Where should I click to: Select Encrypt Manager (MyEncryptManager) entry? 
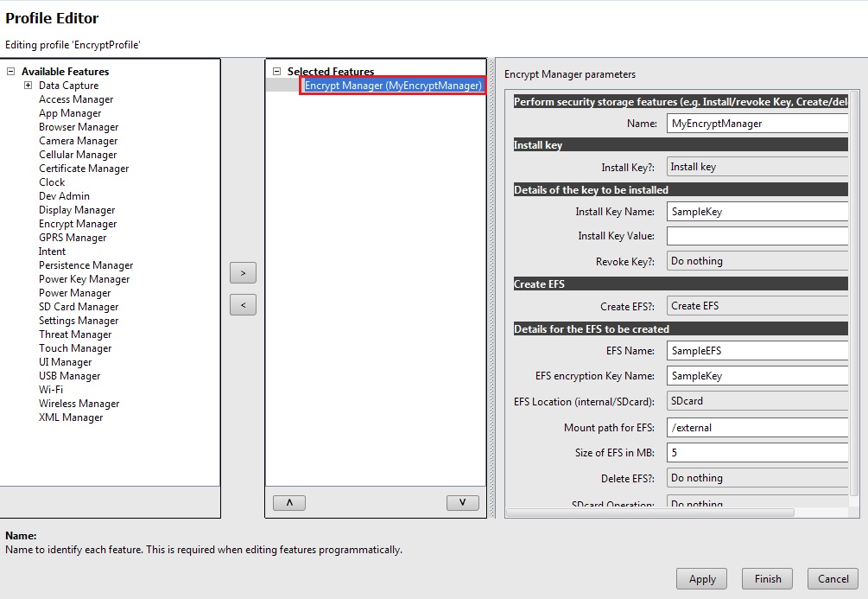tap(393, 86)
